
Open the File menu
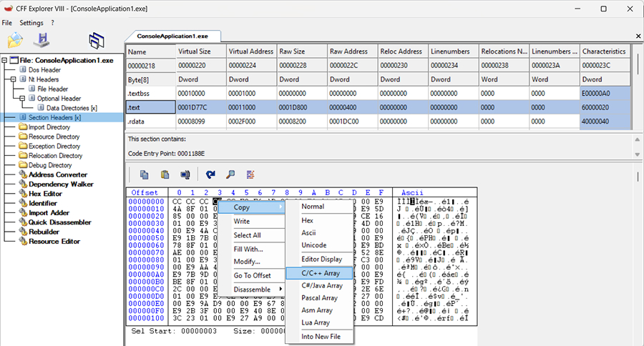[7, 23]
